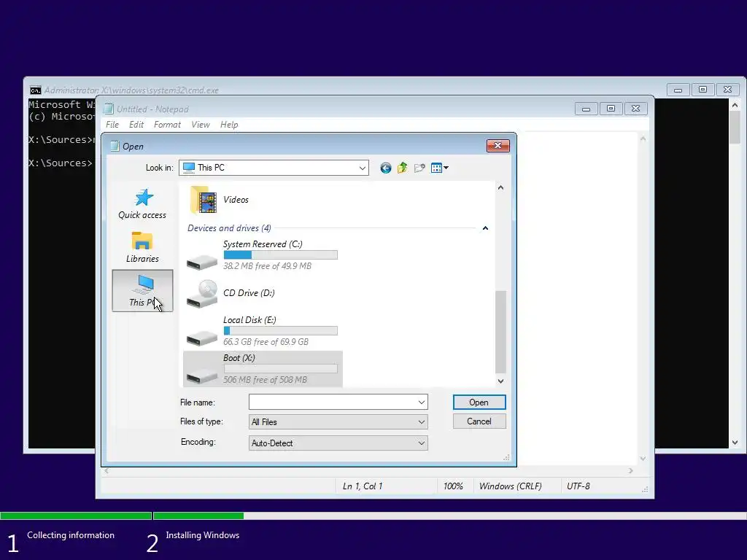The width and height of the screenshot is (747, 560).
Task: Click the X:\Sources> prompt line in cmd
Action: pos(61,163)
